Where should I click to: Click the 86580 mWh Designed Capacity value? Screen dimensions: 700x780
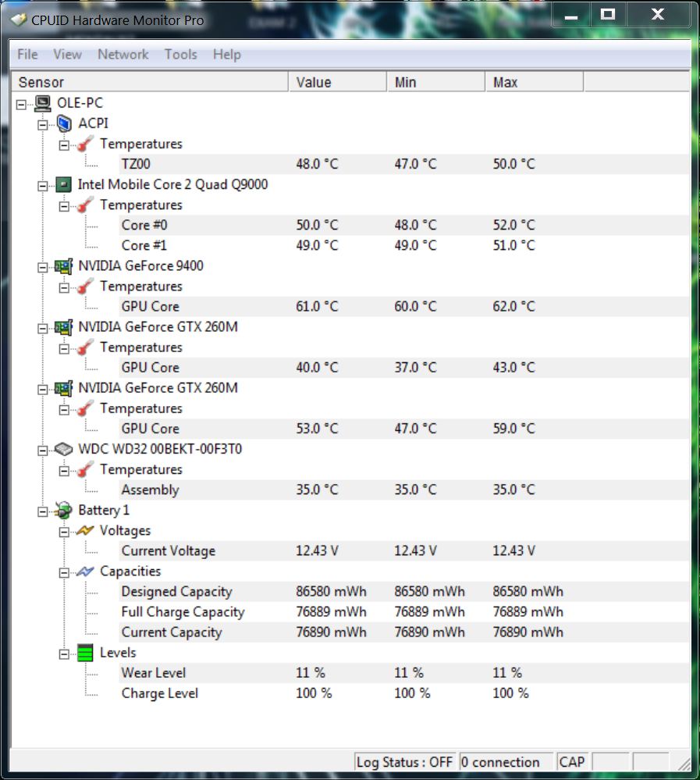pos(331,592)
